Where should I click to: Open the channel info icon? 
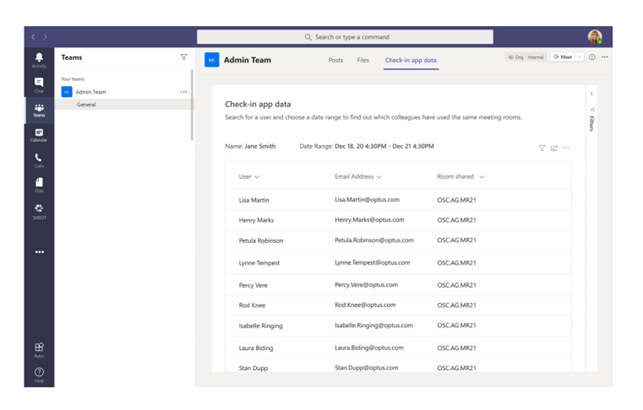click(592, 57)
